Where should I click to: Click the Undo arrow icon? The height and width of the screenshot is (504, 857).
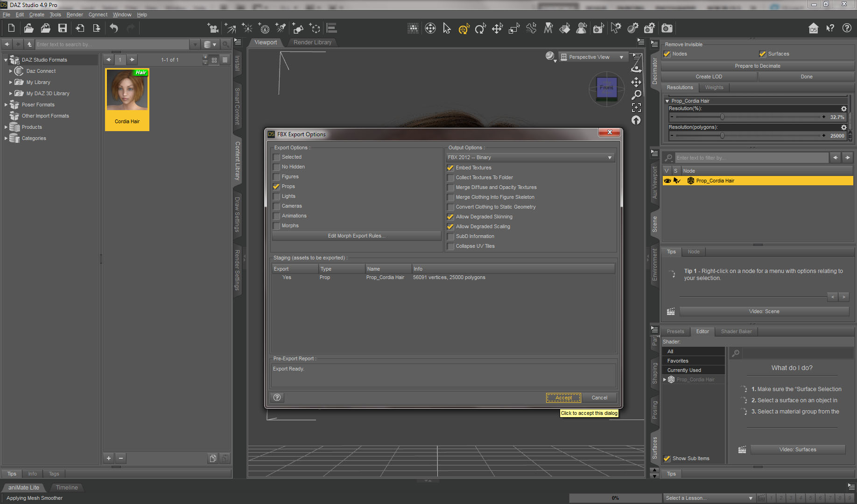(113, 28)
